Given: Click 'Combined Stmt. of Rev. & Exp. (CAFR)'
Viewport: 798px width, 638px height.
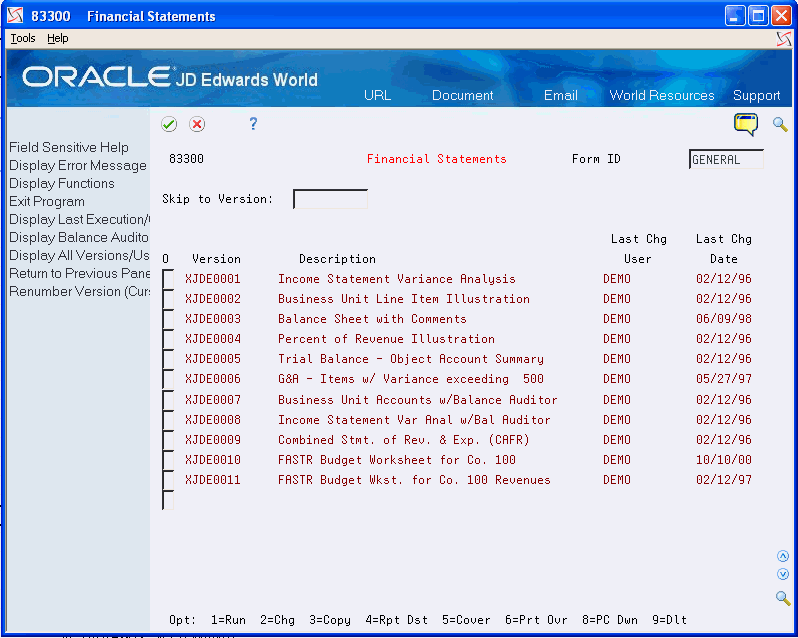Looking at the screenshot, I should pos(404,440).
